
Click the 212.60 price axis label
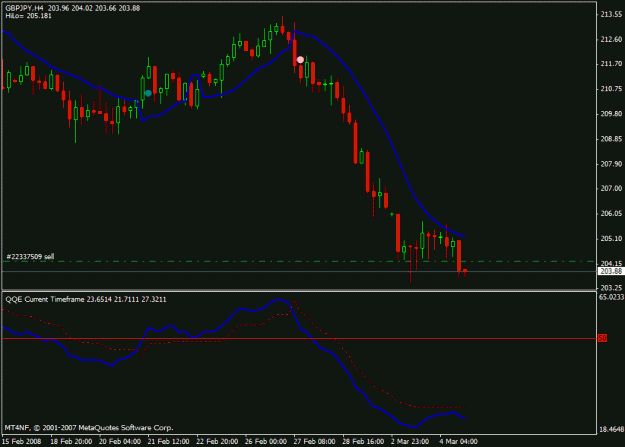click(611, 39)
